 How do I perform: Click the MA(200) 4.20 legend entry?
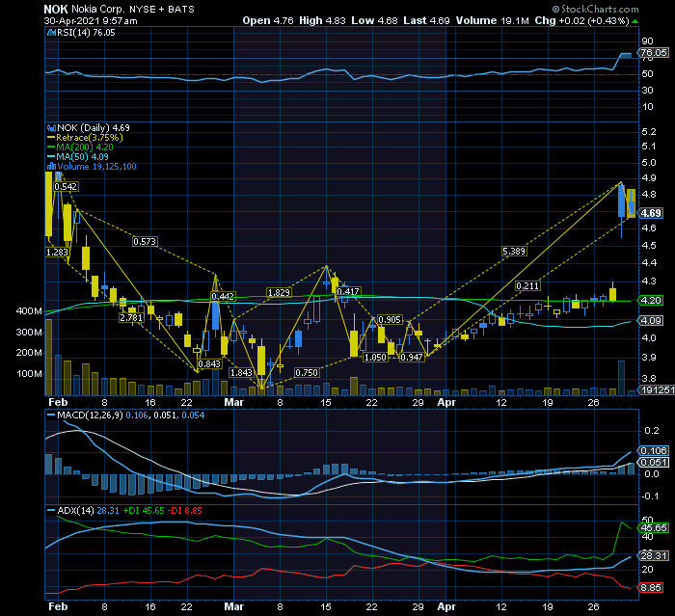(85, 147)
